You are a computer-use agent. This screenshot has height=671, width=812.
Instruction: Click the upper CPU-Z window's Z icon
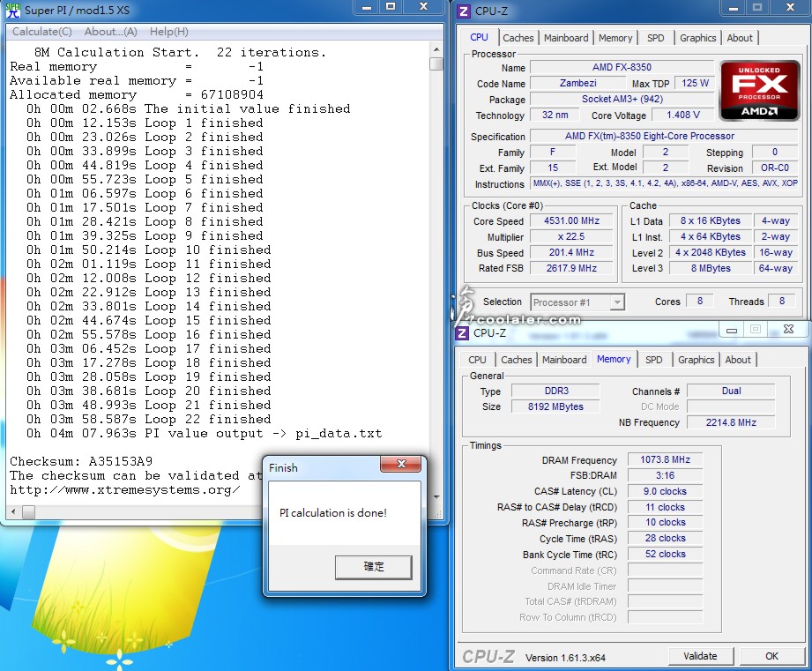(x=464, y=11)
